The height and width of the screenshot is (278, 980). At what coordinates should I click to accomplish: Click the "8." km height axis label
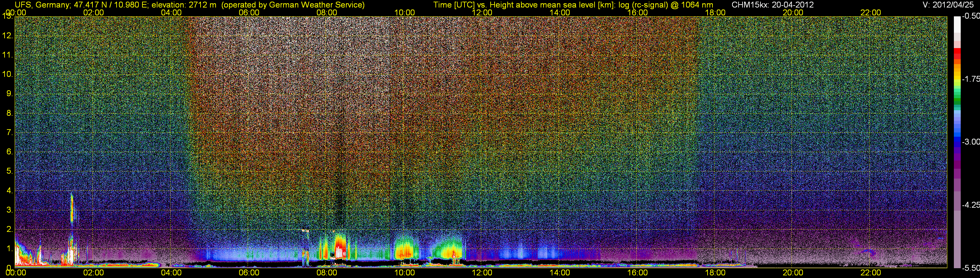9,113
